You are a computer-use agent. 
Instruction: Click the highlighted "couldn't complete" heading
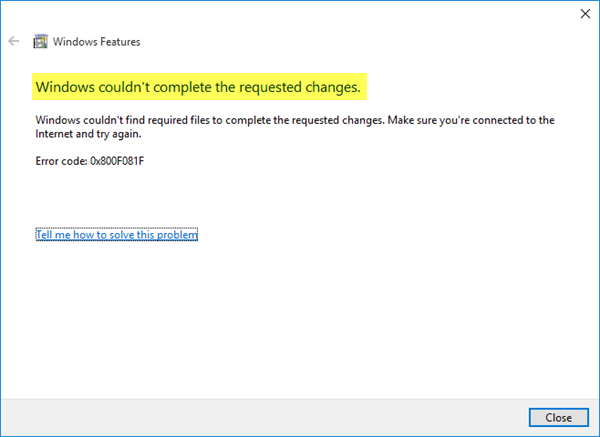click(198, 88)
